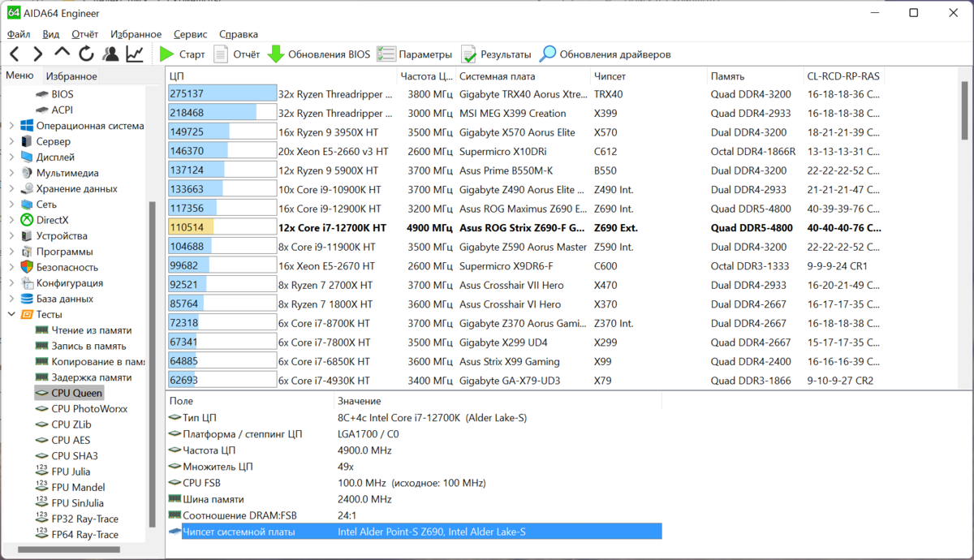
Task: Sort by the Чипсет column header
Action: click(x=648, y=76)
